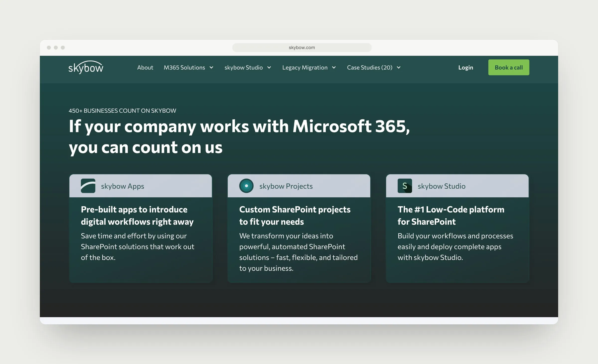Expand the Legacy Migration chevron
Viewport: 598px width, 364px height.
click(334, 68)
